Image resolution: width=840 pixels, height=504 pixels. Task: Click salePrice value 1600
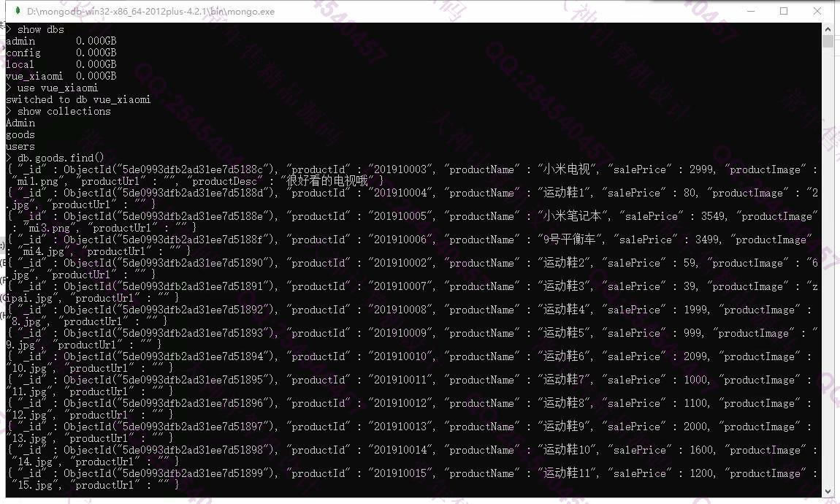700,451
